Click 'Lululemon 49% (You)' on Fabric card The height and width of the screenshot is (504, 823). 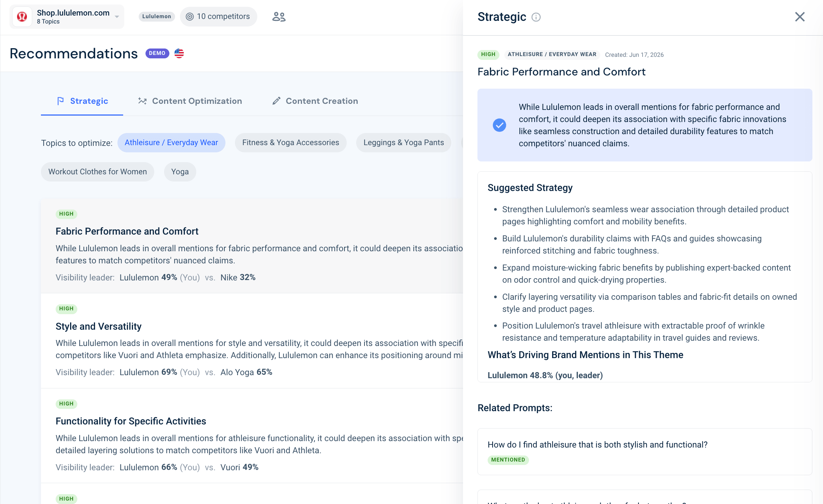pos(160,278)
